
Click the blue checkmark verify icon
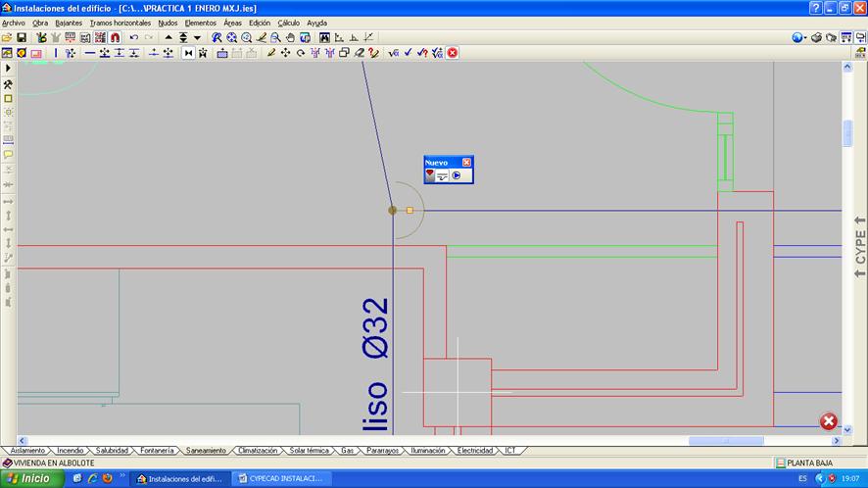[x=408, y=53]
